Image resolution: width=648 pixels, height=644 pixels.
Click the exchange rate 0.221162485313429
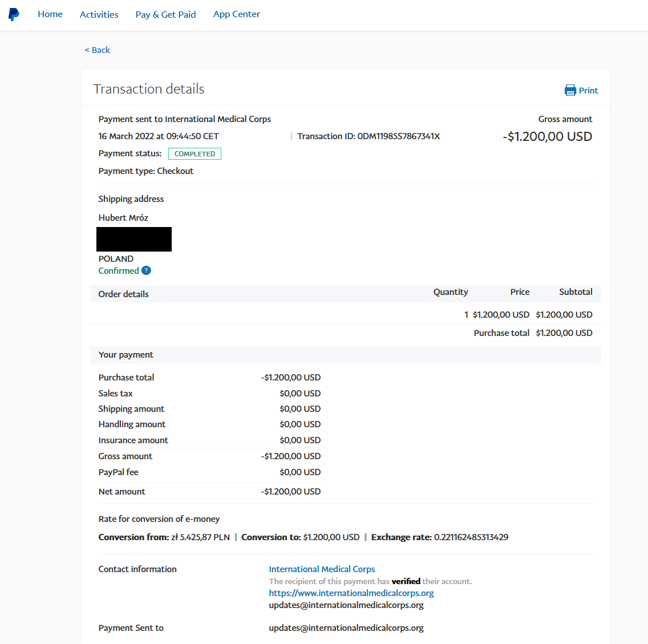tap(471, 537)
